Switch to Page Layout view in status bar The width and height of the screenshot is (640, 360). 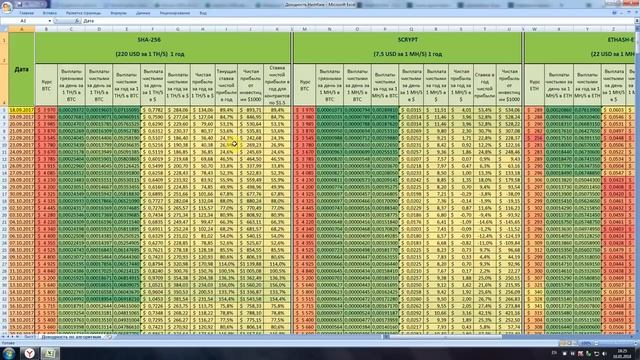[x=569, y=343]
